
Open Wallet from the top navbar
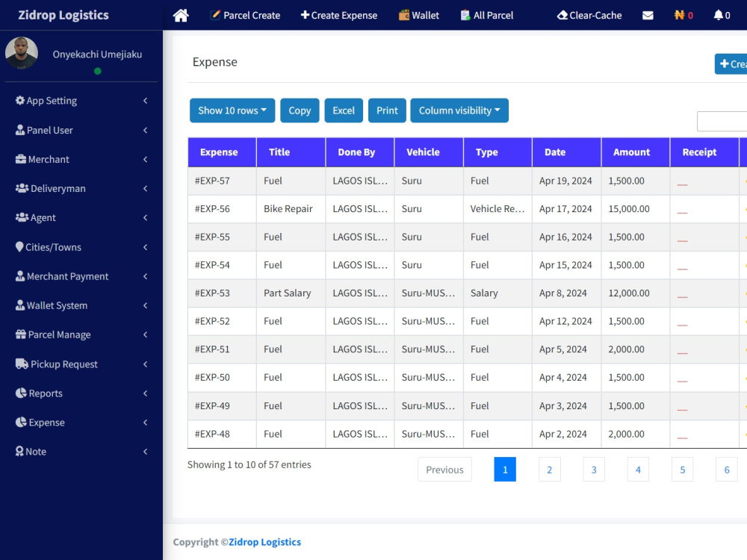coord(419,15)
